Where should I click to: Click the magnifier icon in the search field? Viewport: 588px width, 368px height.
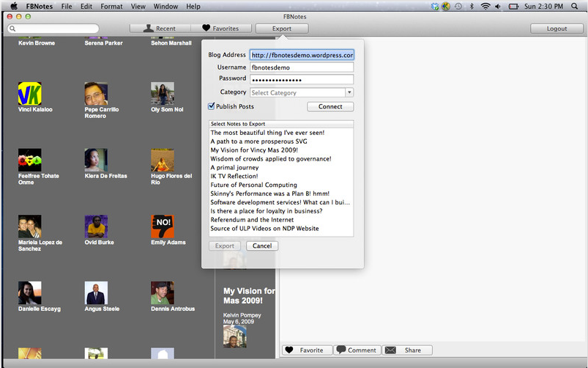click(x=12, y=29)
